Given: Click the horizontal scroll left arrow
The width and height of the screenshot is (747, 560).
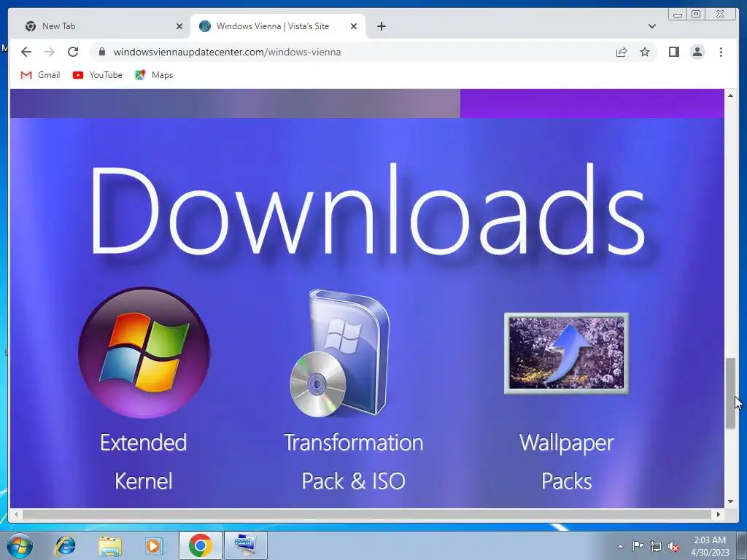Looking at the screenshot, I should (x=16, y=514).
